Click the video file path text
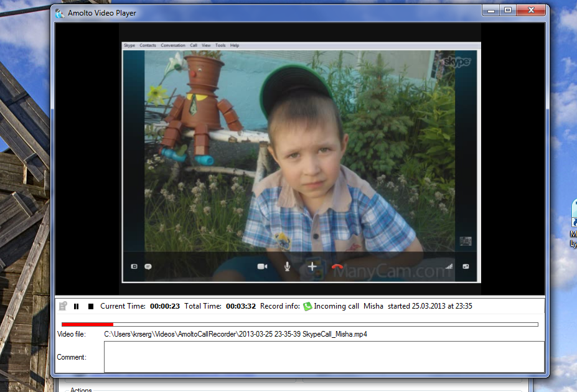 coord(235,334)
